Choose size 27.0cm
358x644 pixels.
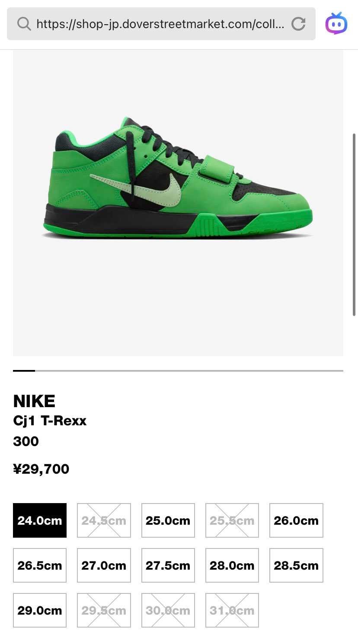point(104,565)
